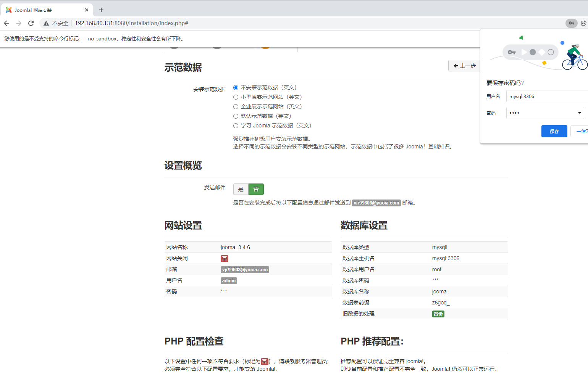This screenshot has width=588, height=375.
Task: Click the 示范数据 heading
Action: coord(183,68)
